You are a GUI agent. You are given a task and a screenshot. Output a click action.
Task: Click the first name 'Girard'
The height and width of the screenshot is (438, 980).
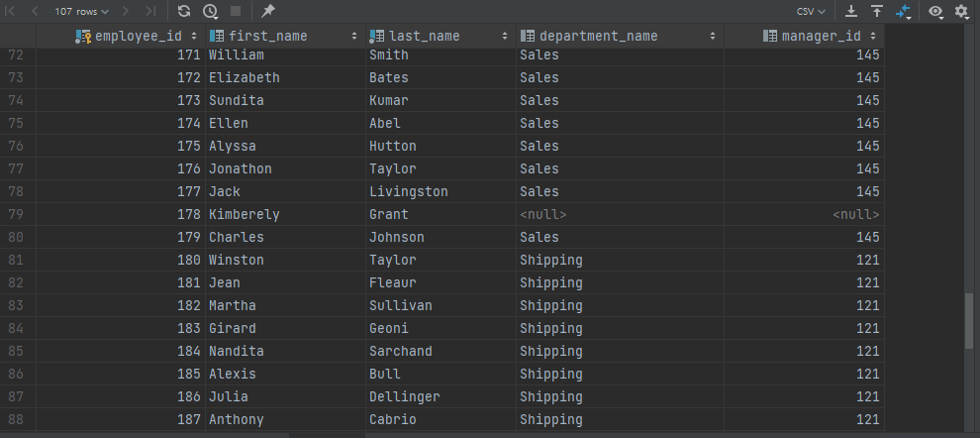[x=233, y=329]
